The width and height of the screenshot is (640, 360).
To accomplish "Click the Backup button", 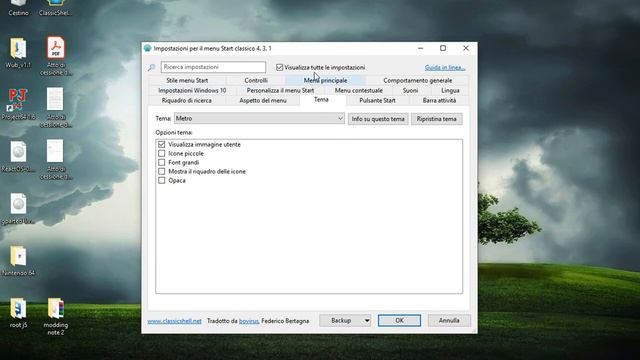I will click(341, 320).
